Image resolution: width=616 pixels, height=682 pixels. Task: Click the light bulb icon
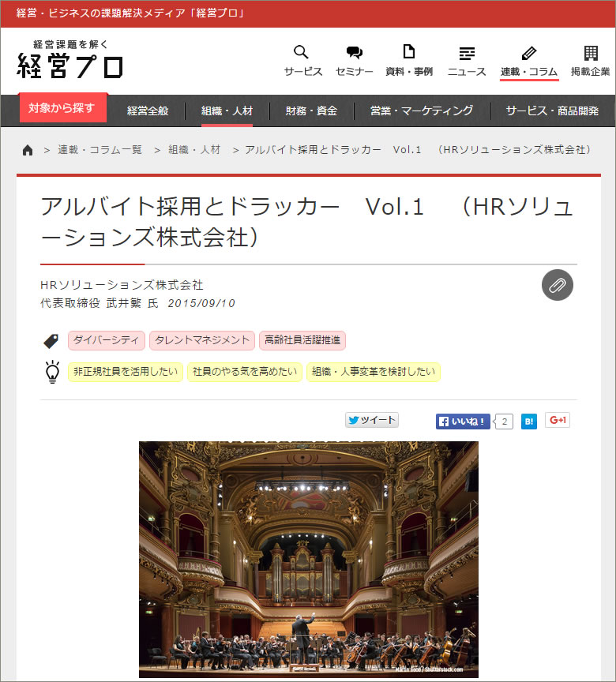(x=53, y=373)
